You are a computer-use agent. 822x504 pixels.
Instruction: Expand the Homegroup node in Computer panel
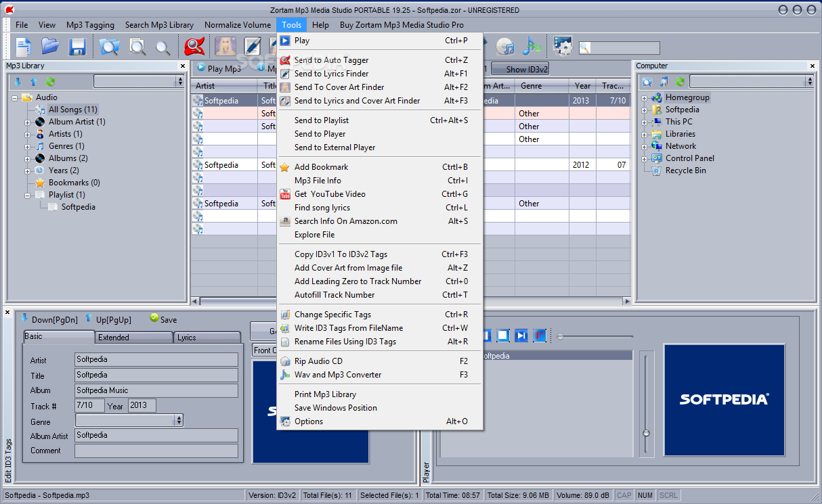[645, 98]
